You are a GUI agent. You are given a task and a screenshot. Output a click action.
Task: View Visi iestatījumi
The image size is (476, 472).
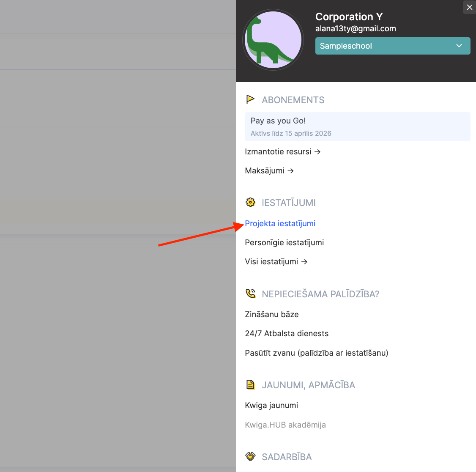(x=276, y=261)
